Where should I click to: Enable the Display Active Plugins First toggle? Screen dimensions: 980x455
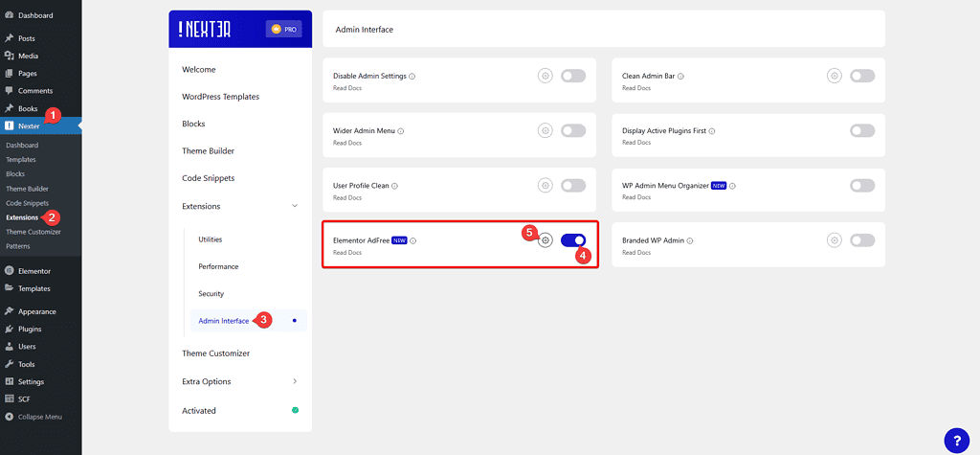[862, 131]
